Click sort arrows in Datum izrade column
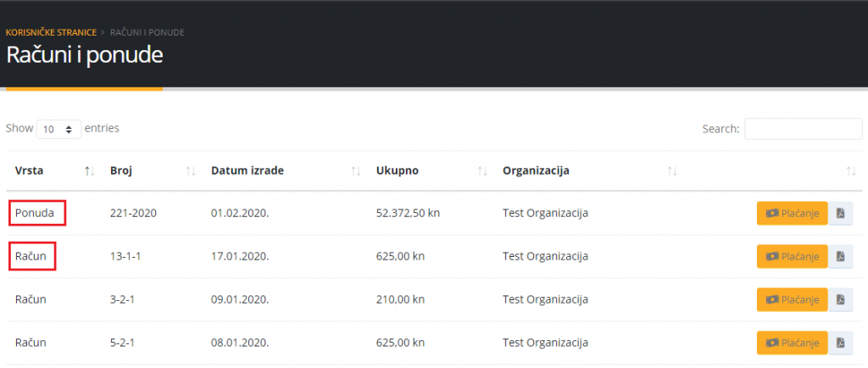Image resolution: width=868 pixels, height=368 pixels. (x=356, y=171)
